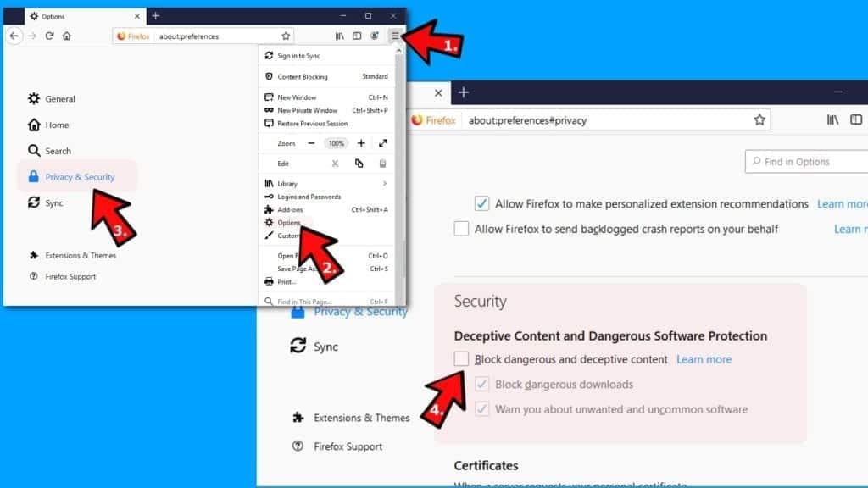Open Learn more beside extension recommendations
868x488 pixels.
tap(842, 204)
